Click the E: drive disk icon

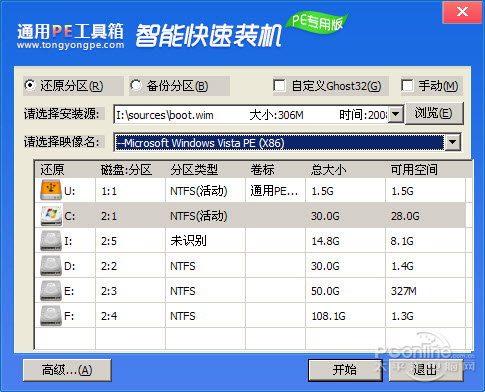[x=51, y=291]
